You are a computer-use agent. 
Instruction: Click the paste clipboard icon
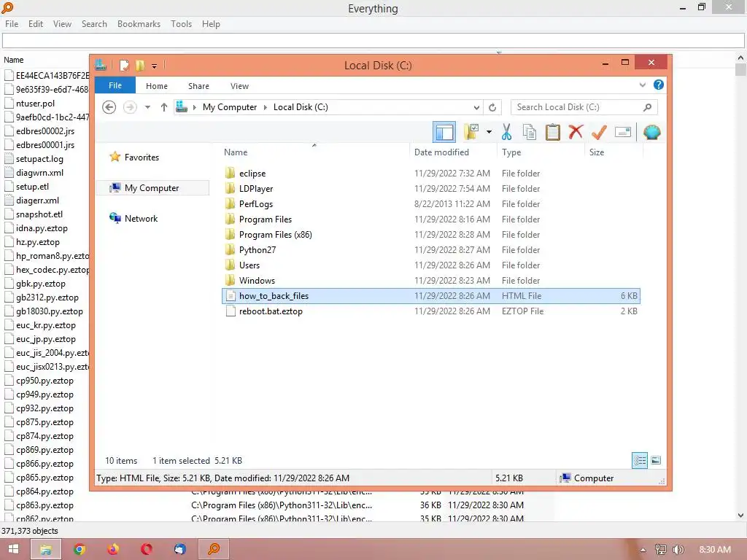(x=553, y=132)
